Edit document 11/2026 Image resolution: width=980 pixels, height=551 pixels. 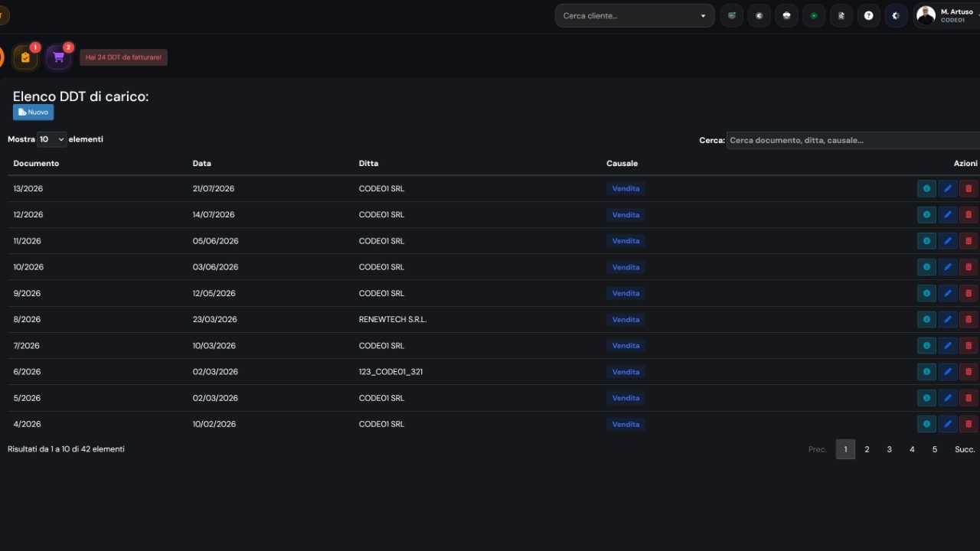[948, 241]
